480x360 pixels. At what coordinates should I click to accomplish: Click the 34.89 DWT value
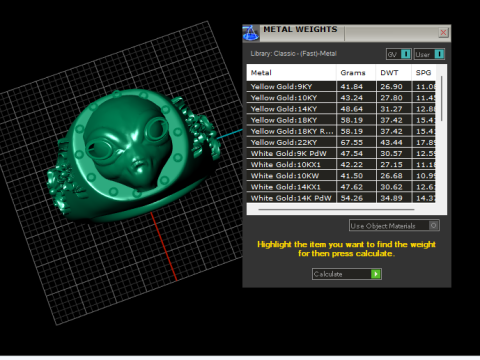(391, 198)
